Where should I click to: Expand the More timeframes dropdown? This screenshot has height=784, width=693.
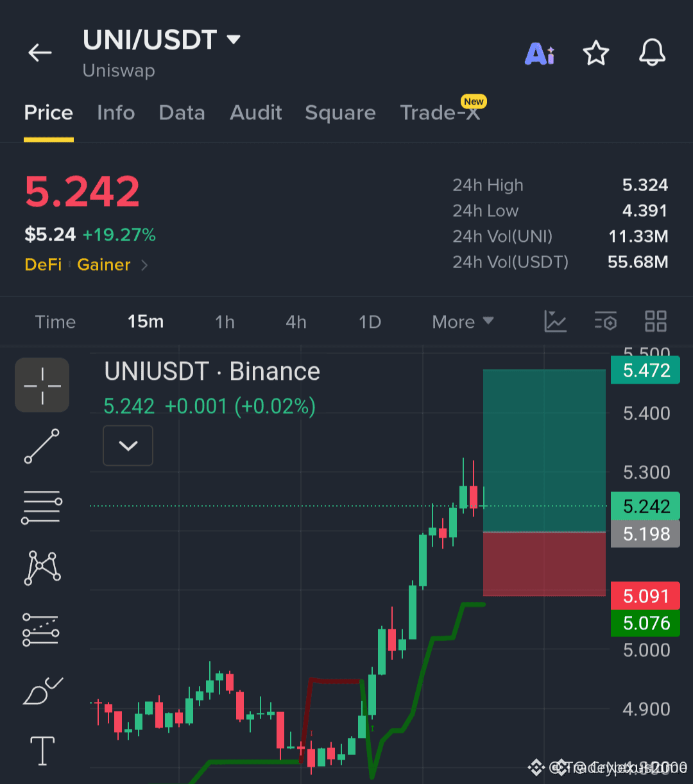coord(463,321)
